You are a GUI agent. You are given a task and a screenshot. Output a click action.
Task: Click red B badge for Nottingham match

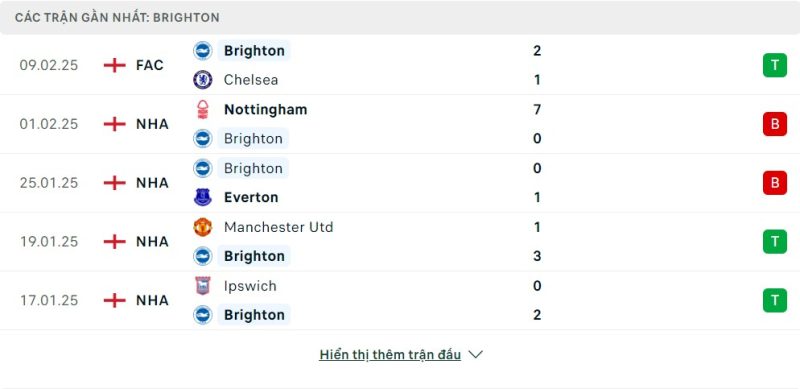pyautogui.click(x=774, y=124)
